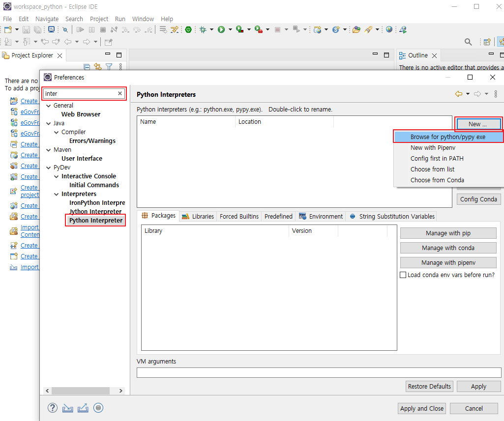Click the Filter funnel icon in Project Explorer
The width and height of the screenshot is (504, 421).
pos(109,67)
